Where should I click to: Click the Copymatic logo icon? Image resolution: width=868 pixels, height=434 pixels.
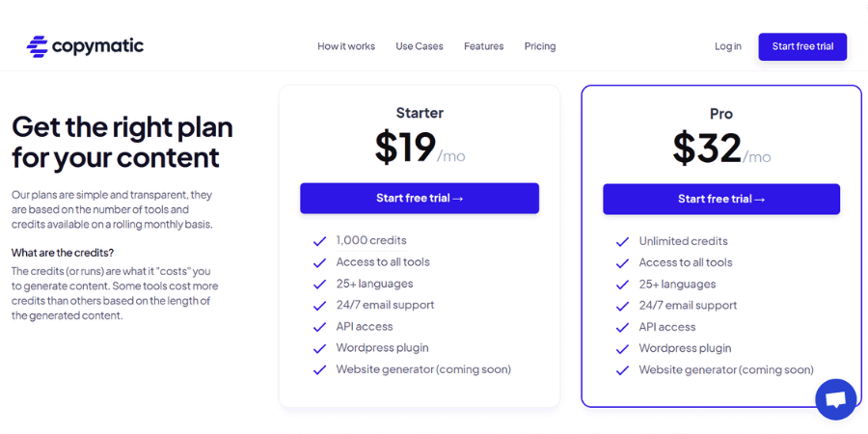(38, 46)
